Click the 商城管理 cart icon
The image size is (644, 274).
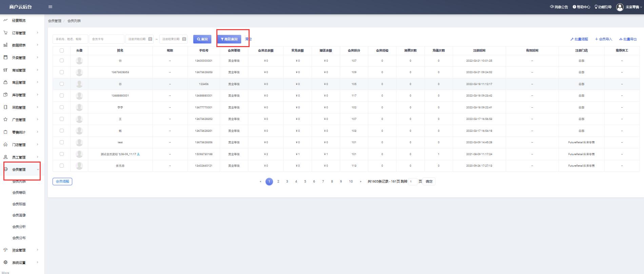(5, 70)
